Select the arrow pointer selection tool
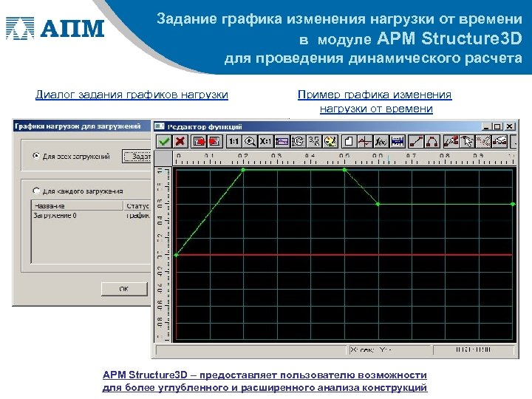Screen dimensions: 532x399 tap(467, 141)
